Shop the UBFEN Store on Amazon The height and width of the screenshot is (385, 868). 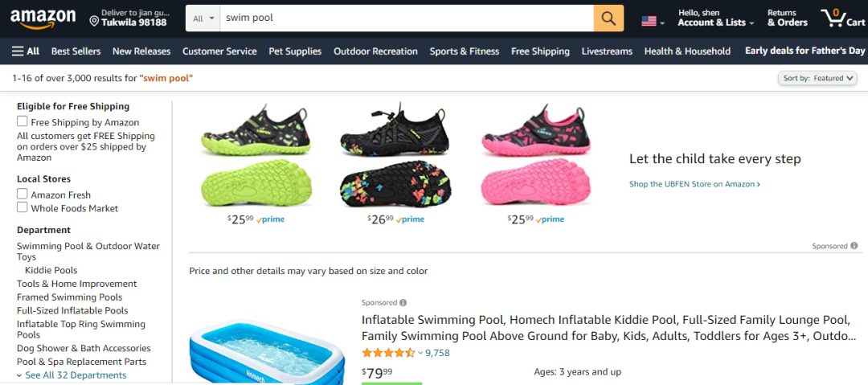694,184
